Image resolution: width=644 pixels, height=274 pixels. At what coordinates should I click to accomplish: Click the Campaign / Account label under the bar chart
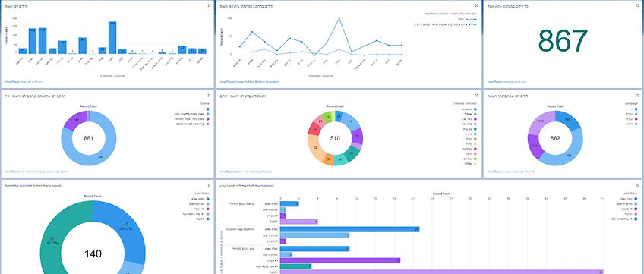(x=112, y=75)
